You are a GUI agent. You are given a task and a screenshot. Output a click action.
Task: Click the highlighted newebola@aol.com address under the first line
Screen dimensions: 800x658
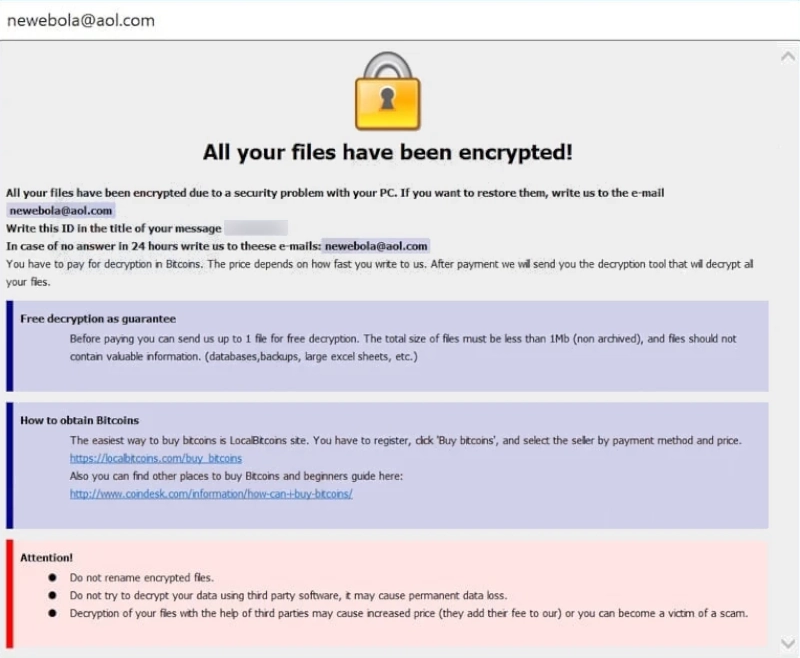tap(61, 211)
